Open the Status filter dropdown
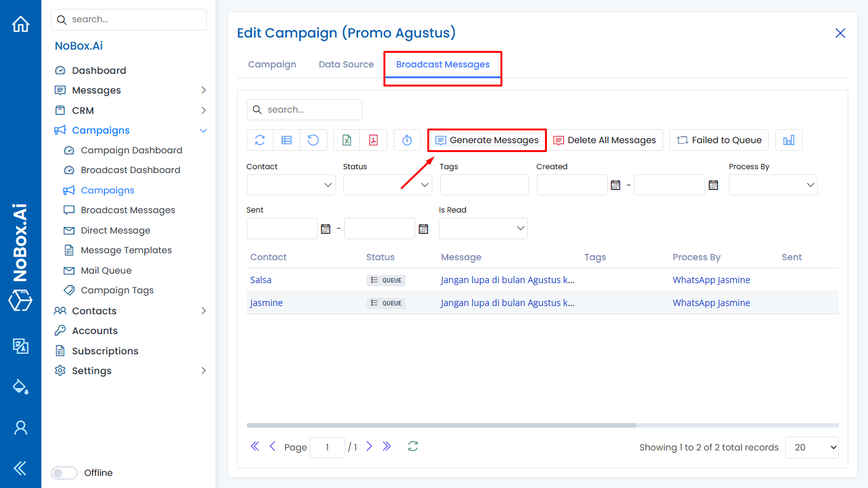 pos(387,185)
